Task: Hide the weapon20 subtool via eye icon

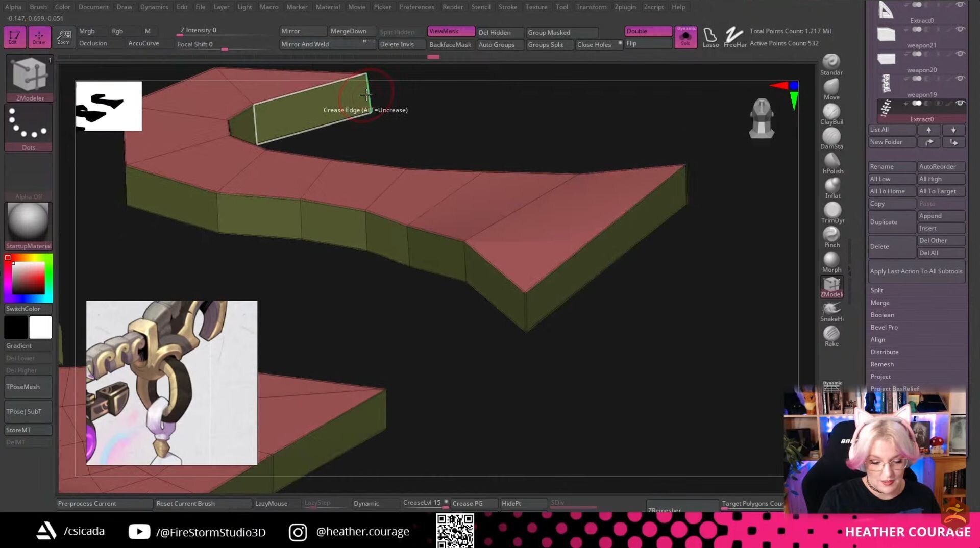Action: click(x=960, y=54)
